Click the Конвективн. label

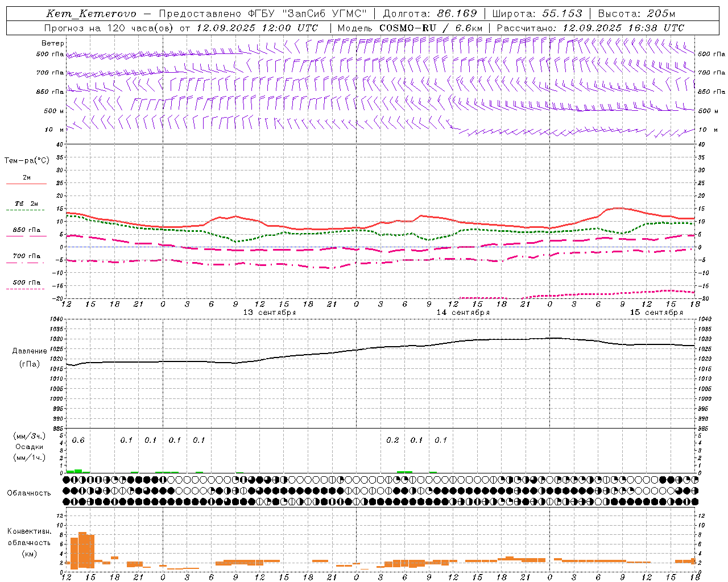coord(30,531)
